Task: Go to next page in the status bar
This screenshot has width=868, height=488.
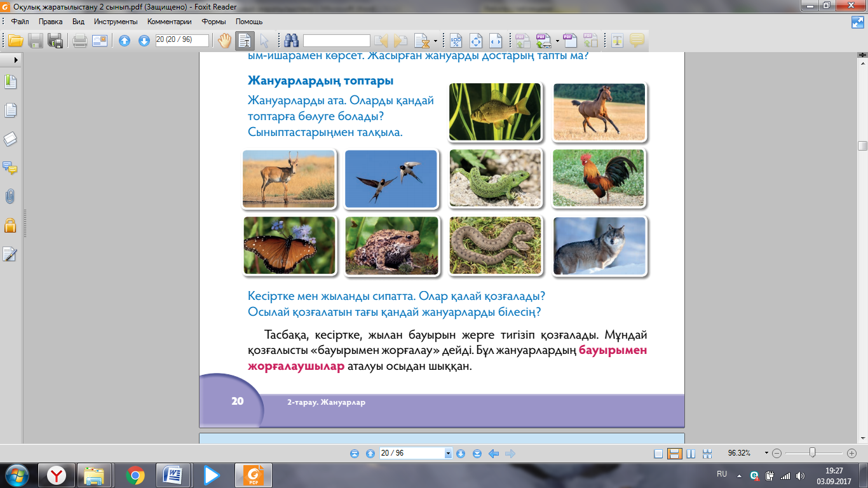Action: [461, 454]
